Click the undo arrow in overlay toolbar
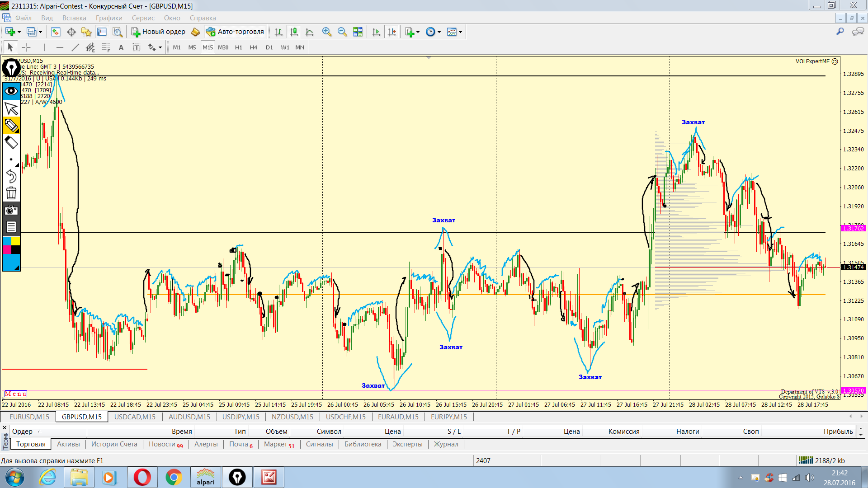The width and height of the screenshot is (868, 488). click(11, 176)
